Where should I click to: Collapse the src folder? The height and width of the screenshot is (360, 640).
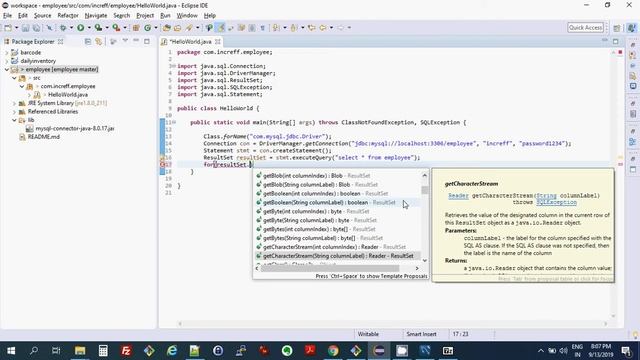point(14,78)
